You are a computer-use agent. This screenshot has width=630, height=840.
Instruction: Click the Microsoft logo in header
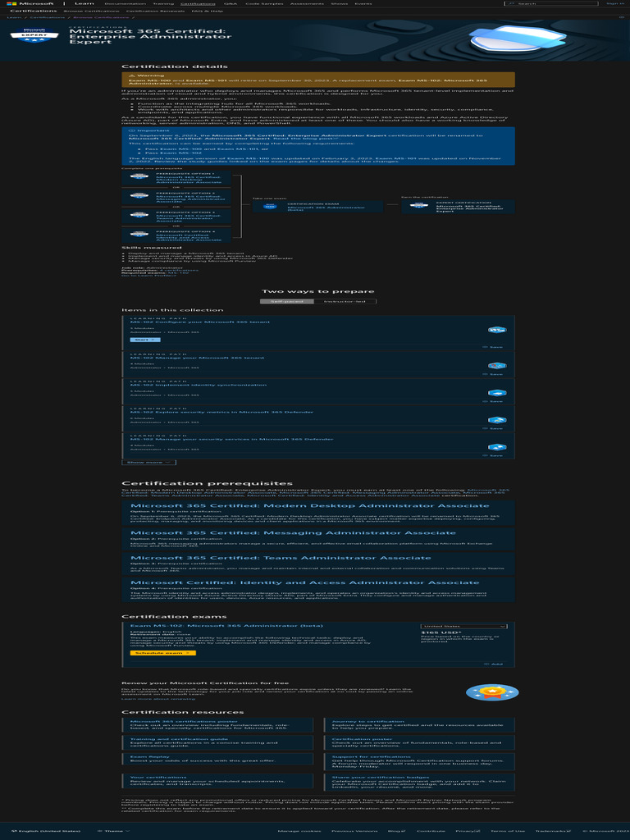(x=30, y=3)
